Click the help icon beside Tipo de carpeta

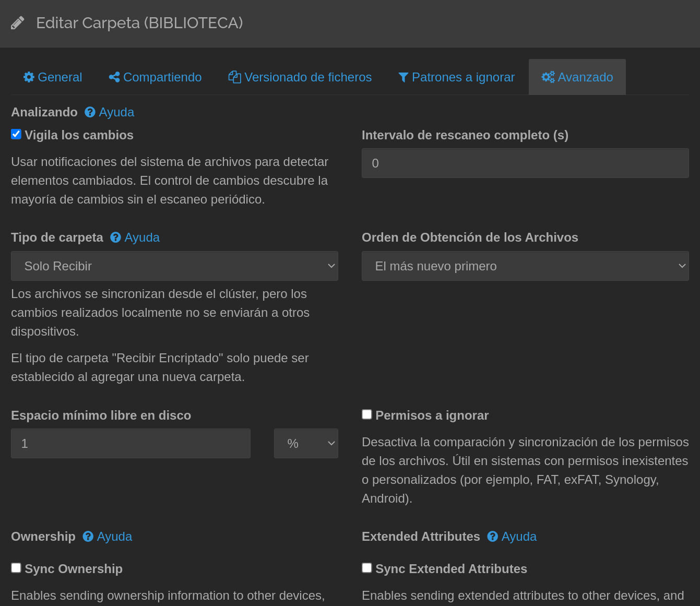[115, 237]
